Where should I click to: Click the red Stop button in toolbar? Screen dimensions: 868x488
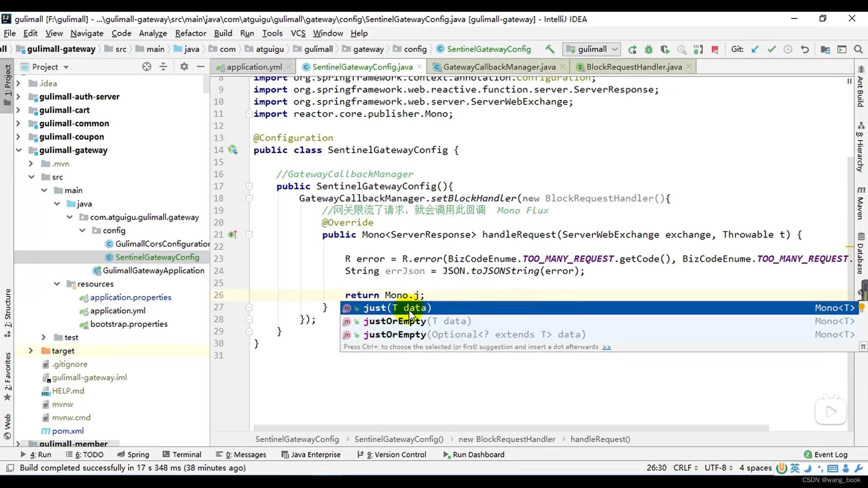[x=715, y=49]
